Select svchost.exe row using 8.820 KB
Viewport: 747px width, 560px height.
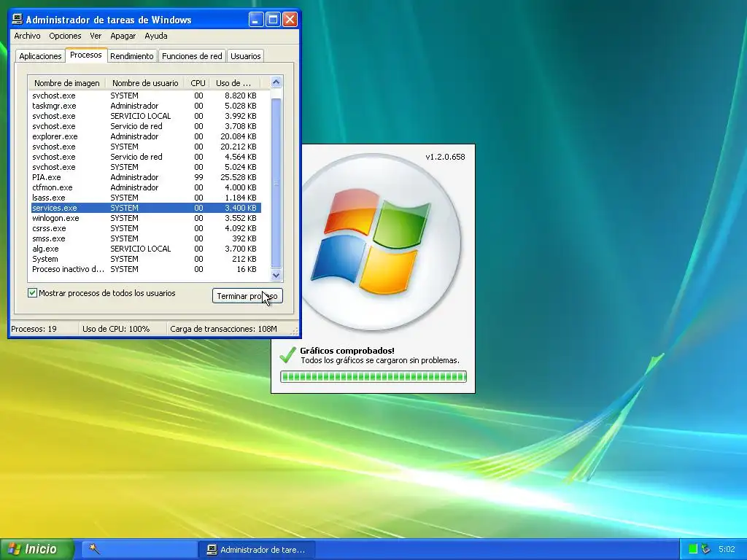145,96
